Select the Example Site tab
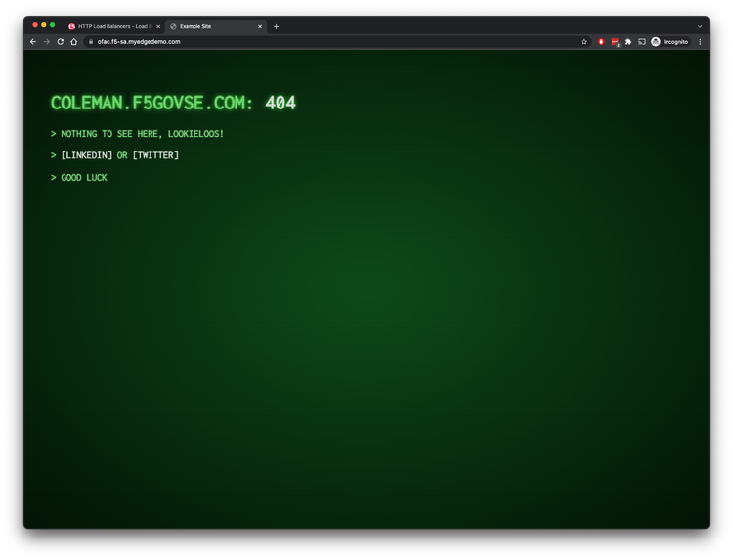 pyautogui.click(x=216, y=26)
